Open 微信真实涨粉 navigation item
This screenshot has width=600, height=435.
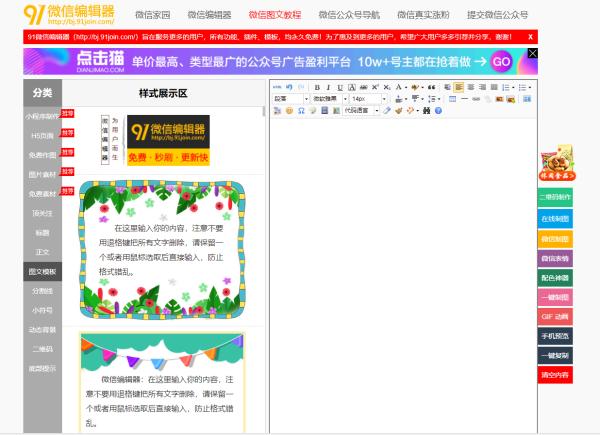(423, 15)
